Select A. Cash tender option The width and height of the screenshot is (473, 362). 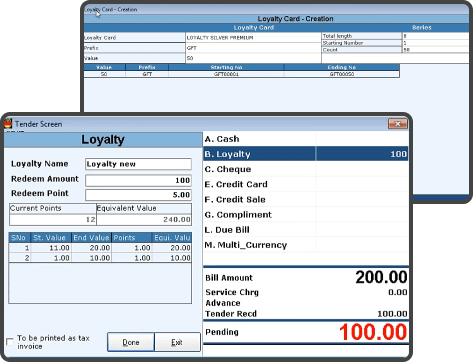(x=306, y=139)
